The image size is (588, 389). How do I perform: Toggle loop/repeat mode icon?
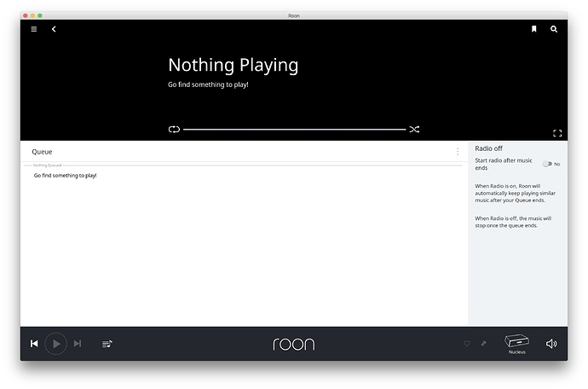(x=174, y=129)
